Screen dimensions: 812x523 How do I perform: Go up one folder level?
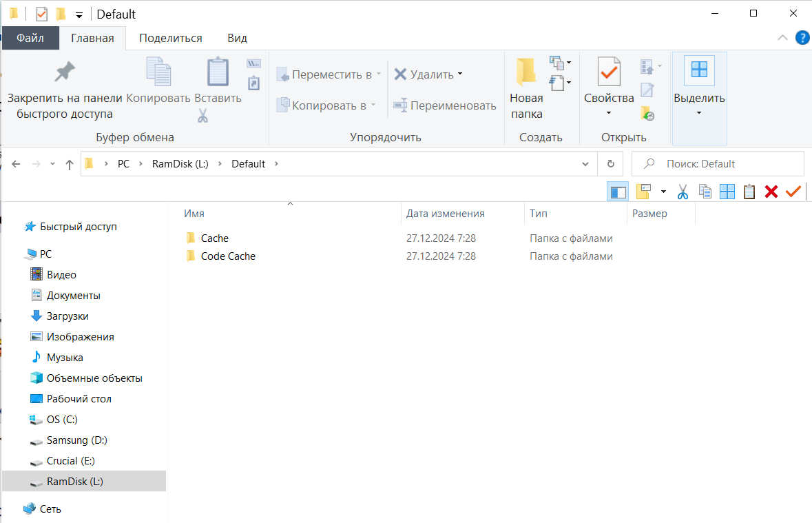point(69,164)
